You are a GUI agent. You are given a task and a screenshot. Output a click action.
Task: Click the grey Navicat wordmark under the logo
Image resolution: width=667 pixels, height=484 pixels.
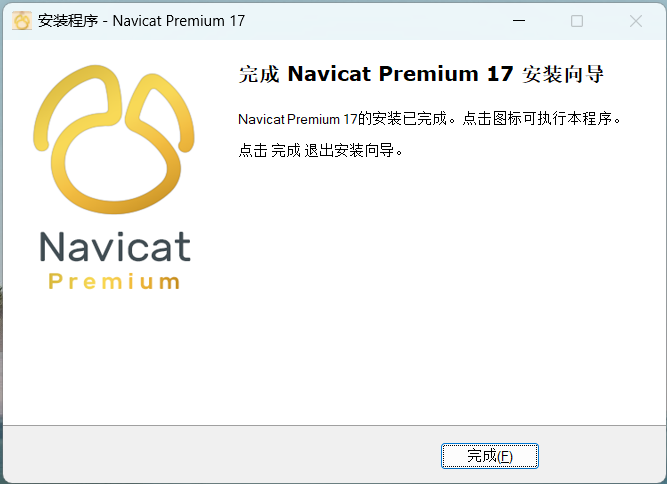click(x=115, y=247)
